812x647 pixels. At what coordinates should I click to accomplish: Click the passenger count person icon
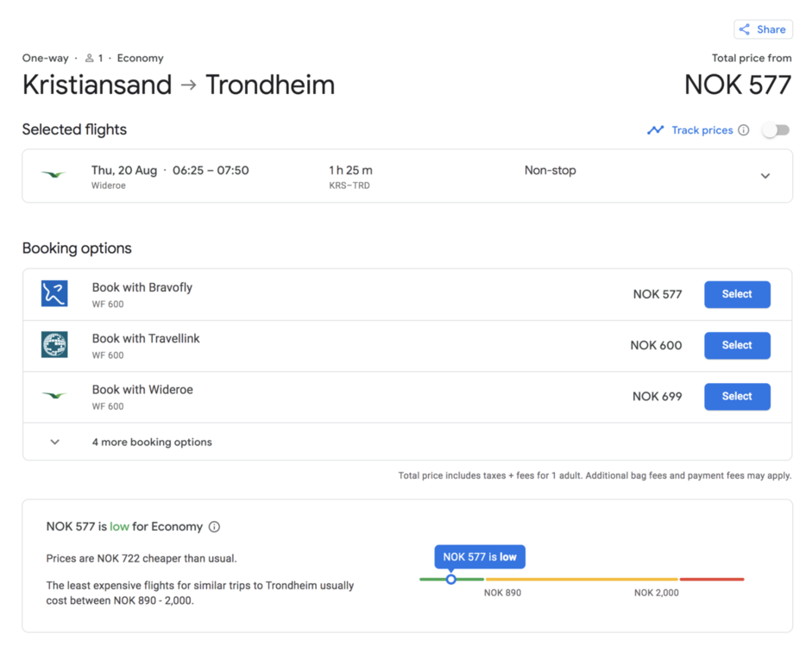[90, 59]
